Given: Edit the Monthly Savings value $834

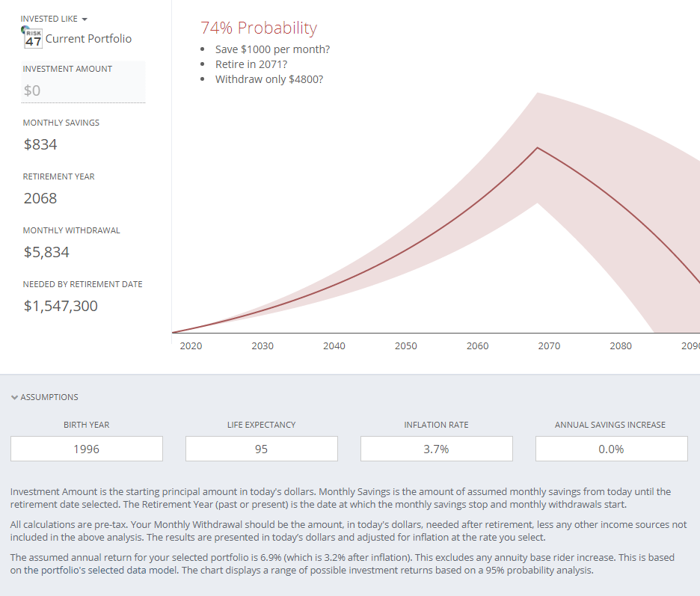Looking at the screenshot, I should pyautogui.click(x=40, y=144).
